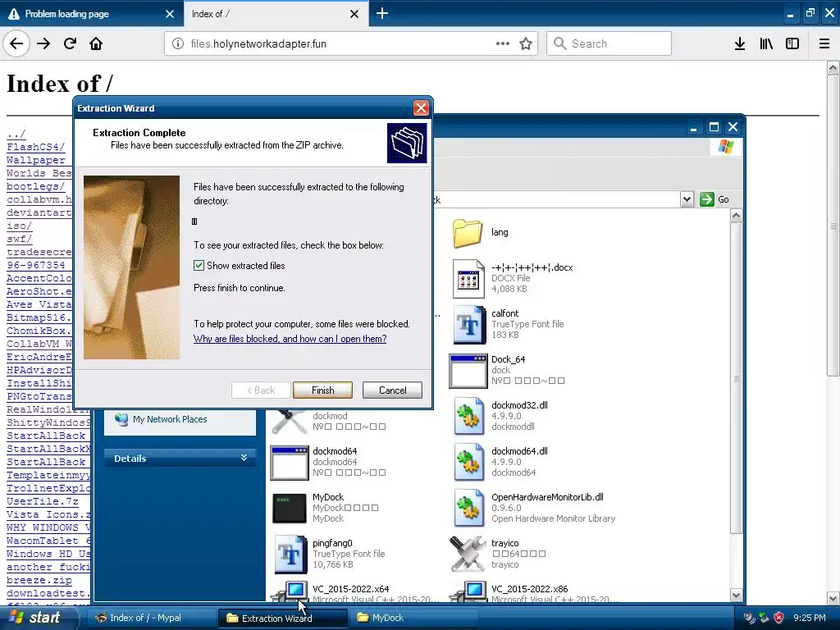Select the Dock_64 application icon
Screen dimensions: 840x630
click(468, 371)
